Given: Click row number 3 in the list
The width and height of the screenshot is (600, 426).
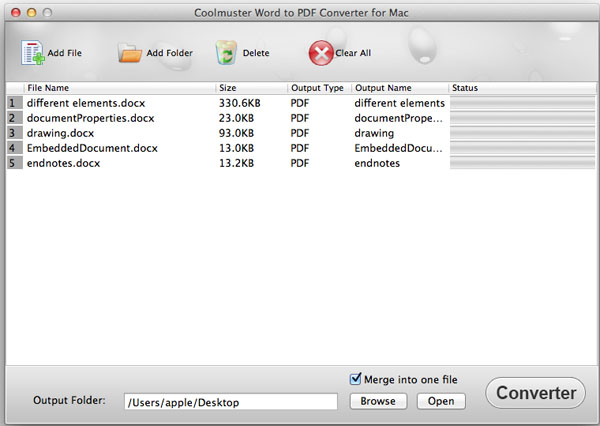Looking at the screenshot, I should (15, 133).
